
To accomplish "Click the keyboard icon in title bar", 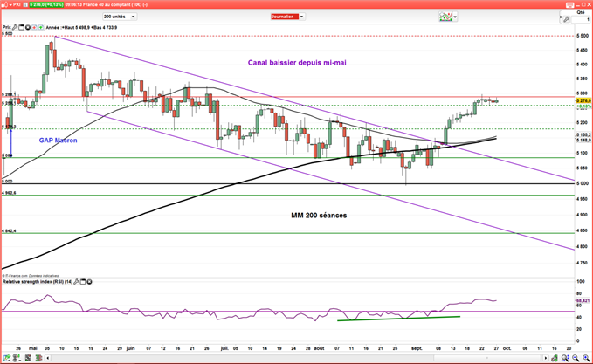I will click(570, 4).
